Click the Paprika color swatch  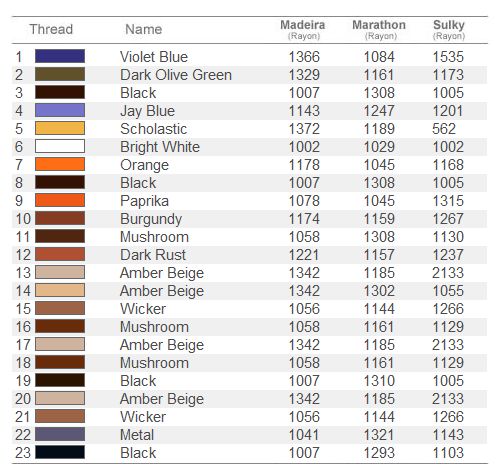60,200
